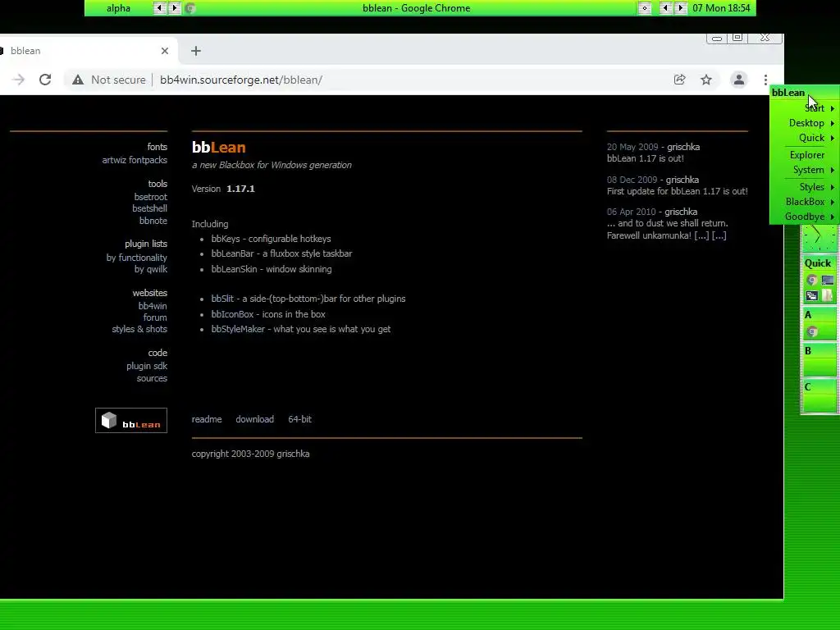This screenshot has width=840, height=630.
Task: Click the left arrow beside the clock
Action: coord(665,8)
